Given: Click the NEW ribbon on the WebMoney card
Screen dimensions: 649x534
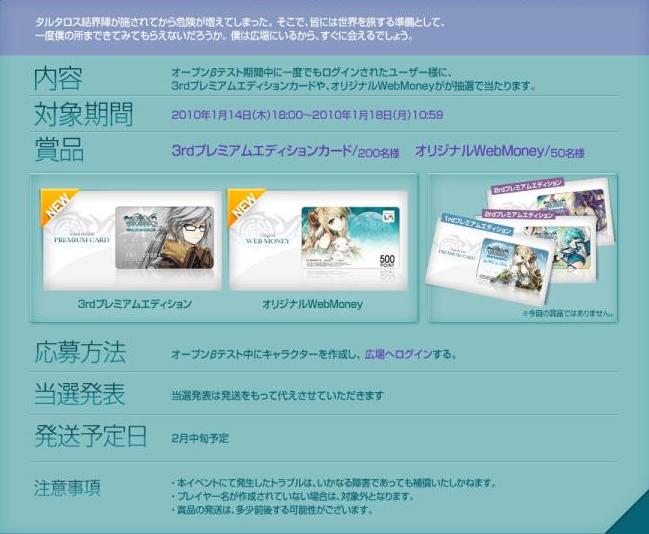Looking at the screenshot, I should pyautogui.click(x=245, y=206).
